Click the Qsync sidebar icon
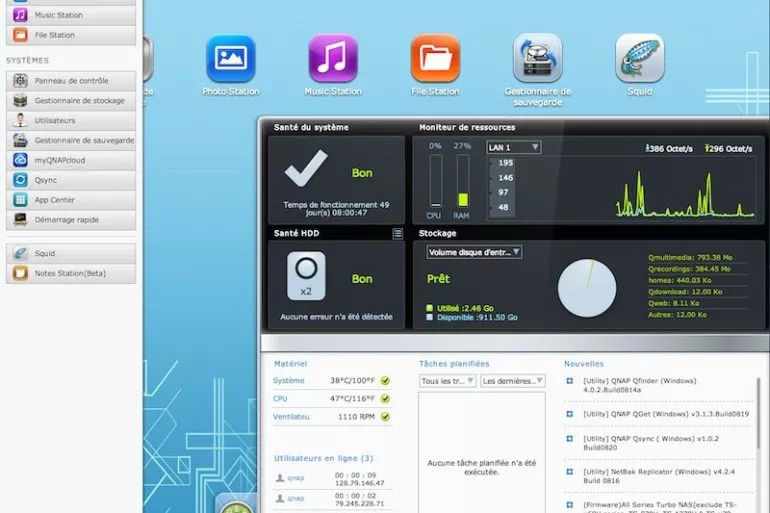Image resolution: width=770 pixels, height=513 pixels. [20, 180]
